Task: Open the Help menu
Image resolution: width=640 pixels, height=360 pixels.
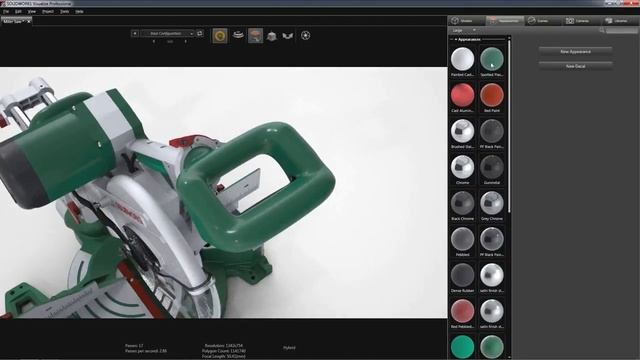Action: (x=79, y=11)
